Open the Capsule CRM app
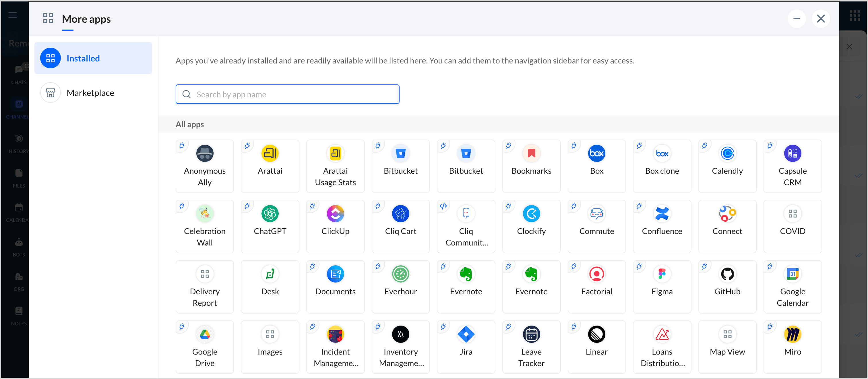Image resolution: width=868 pixels, height=379 pixels. pos(793,166)
